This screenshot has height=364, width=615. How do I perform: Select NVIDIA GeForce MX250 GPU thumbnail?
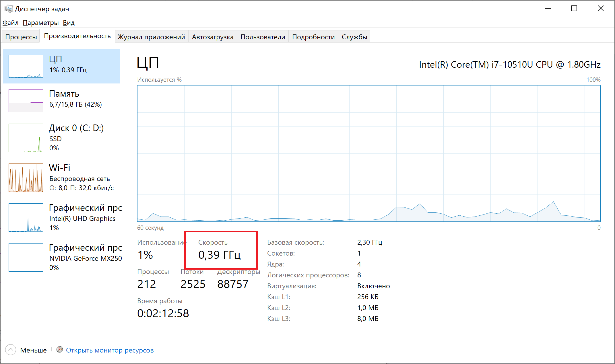[x=26, y=257]
